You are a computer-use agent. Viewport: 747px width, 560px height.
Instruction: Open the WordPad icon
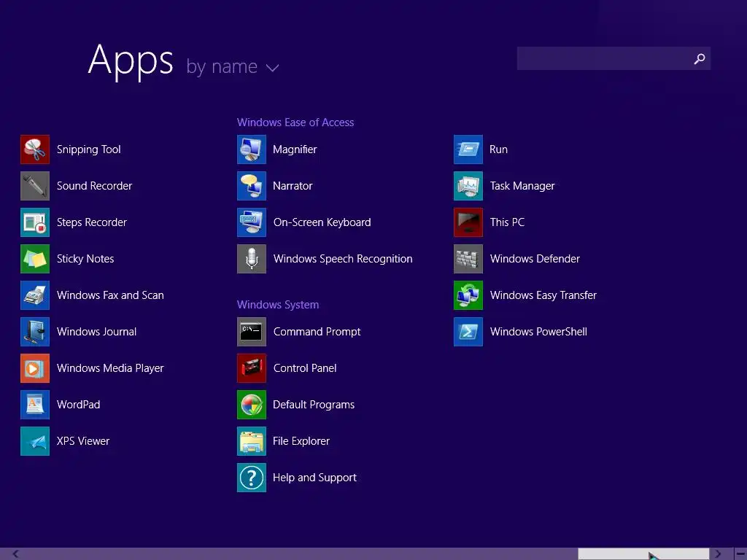pyautogui.click(x=35, y=405)
